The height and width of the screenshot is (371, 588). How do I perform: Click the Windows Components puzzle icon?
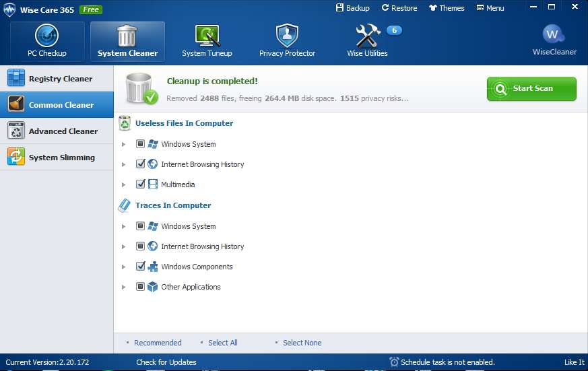153,267
